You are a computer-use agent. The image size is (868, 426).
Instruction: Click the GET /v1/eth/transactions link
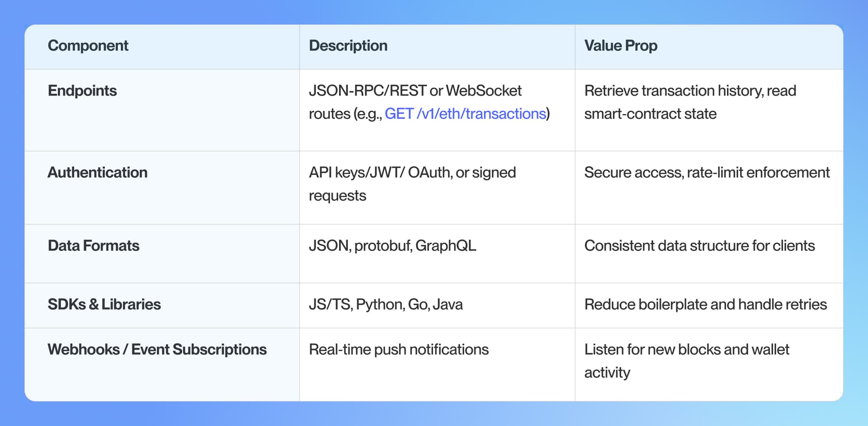pyautogui.click(x=465, y=114)
